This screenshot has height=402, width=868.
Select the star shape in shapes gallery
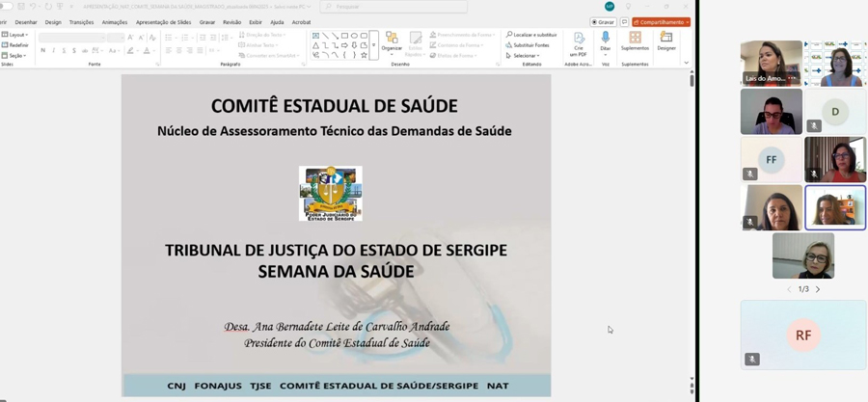pos(364,55)
